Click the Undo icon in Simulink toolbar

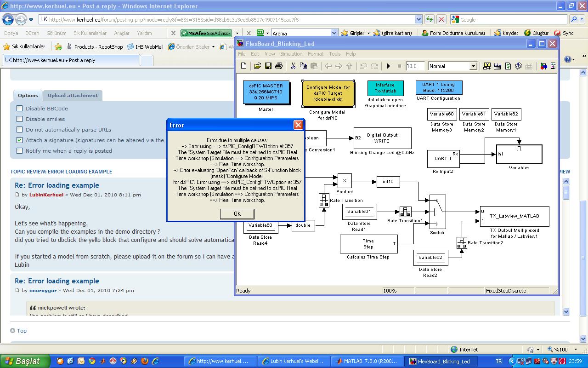click(363, 66)
